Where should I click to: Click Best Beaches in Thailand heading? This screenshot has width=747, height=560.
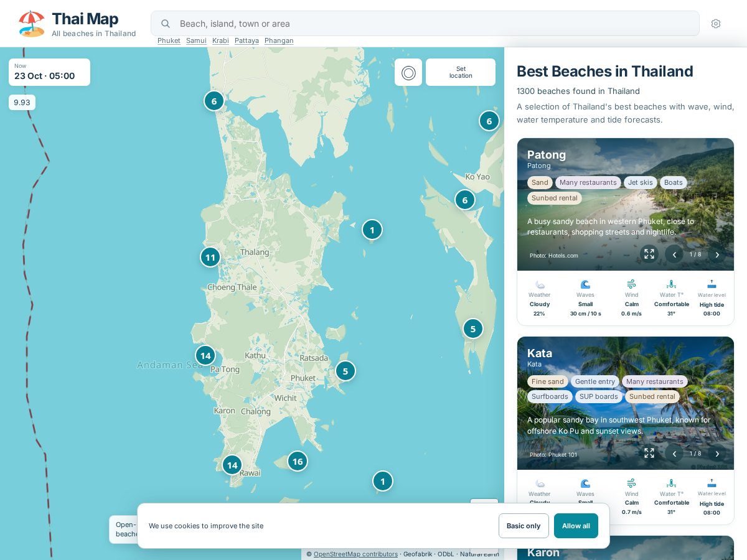[x=605, y=72]
